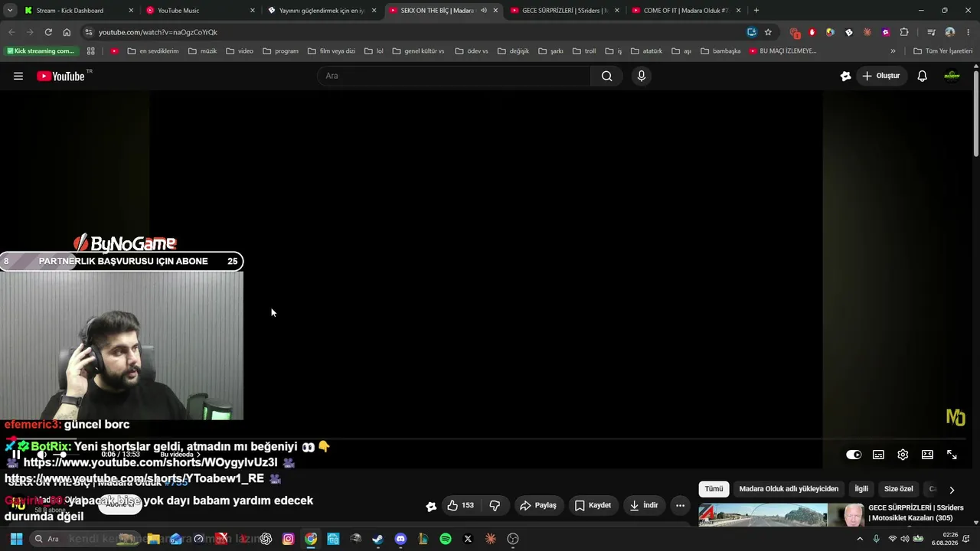Start voice search with the microphone icon
This screenshot has height=551, width=980.
point(642,76)
